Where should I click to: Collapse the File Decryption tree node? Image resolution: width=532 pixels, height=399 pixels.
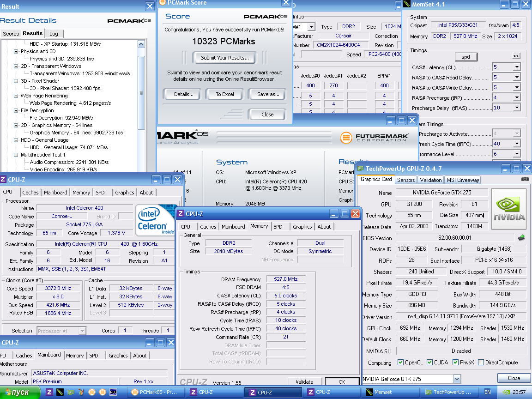coord(16,110)
